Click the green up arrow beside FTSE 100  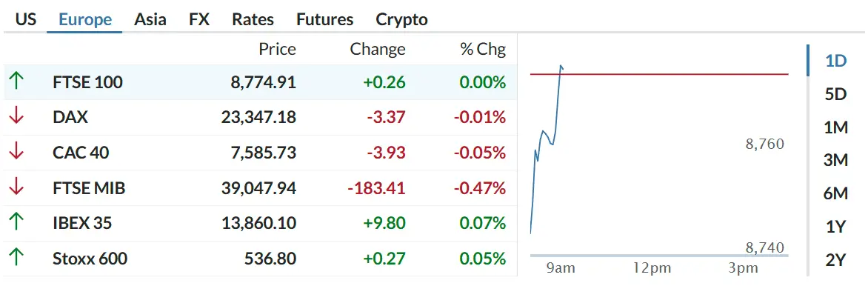[x=16, y=82]
